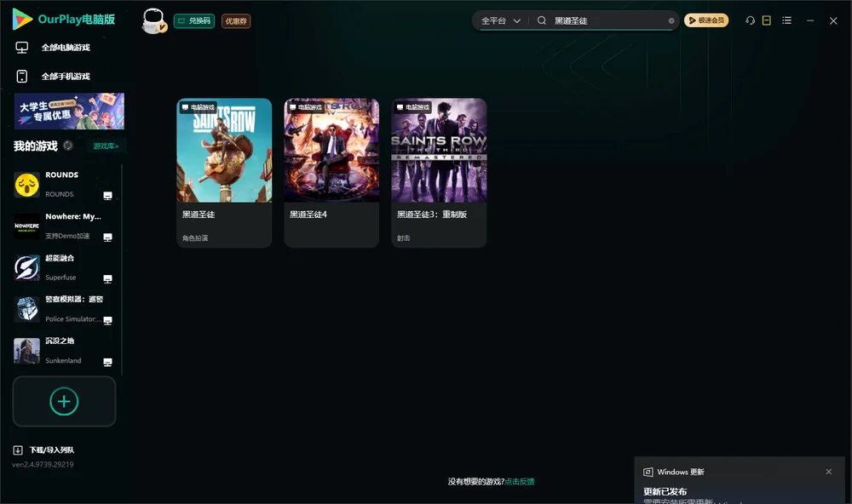The height and width of the screenshot is (504, 852).
Task: Select Nowhere: My... game entry
Action: (x=64, y=226)
